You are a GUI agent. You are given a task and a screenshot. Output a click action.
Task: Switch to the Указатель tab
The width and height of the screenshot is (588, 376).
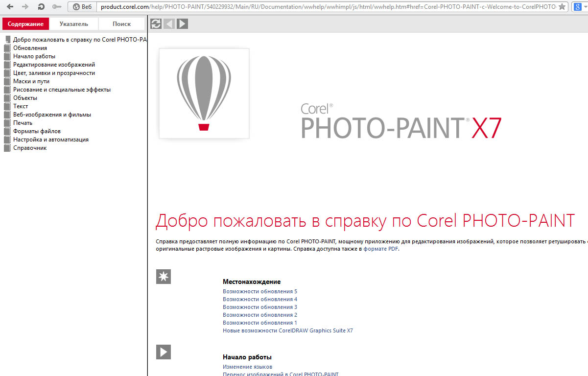(x=73, y=24)
